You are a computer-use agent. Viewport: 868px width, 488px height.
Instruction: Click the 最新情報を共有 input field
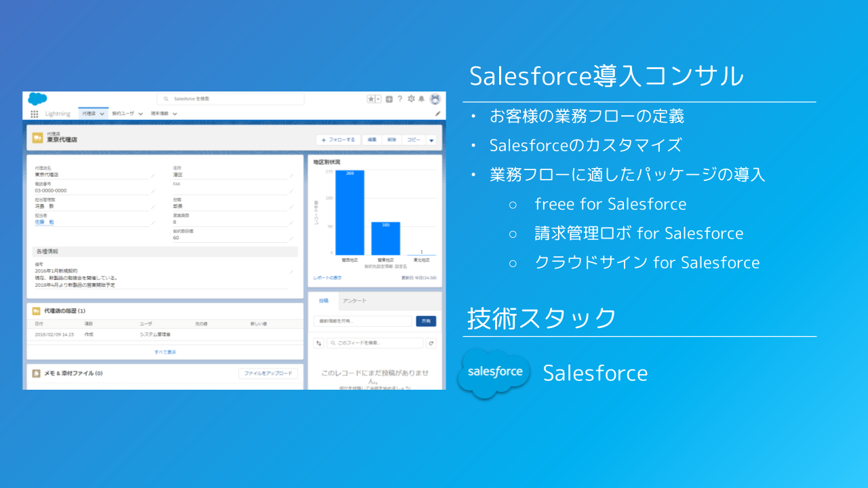363,321
